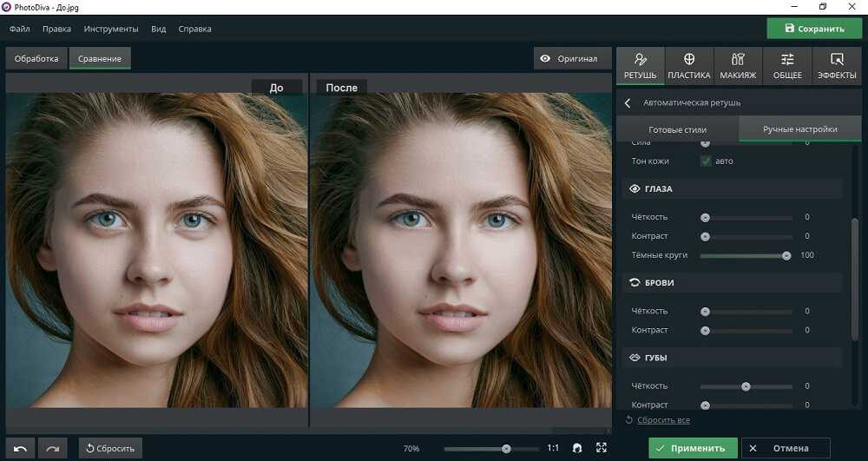868x461 pixels.
Task: Open the Эффекты effects tab
Action: point(837,66)
